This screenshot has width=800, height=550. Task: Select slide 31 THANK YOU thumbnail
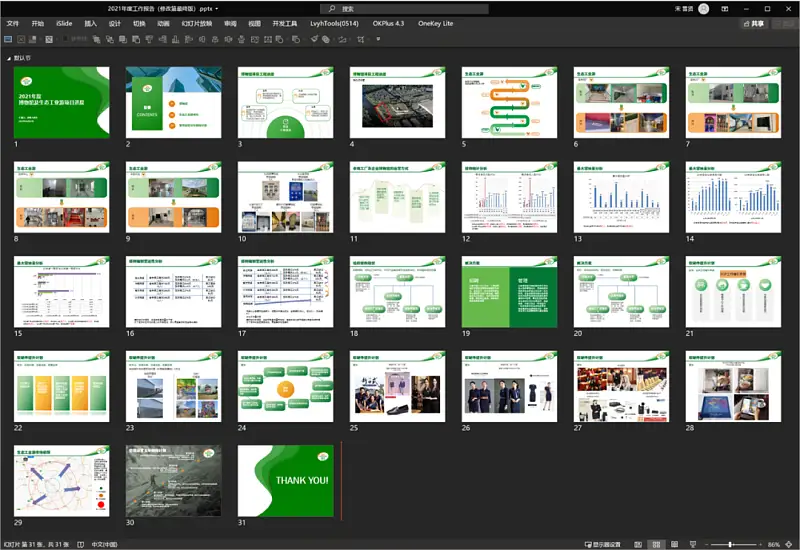pos(285,481)
